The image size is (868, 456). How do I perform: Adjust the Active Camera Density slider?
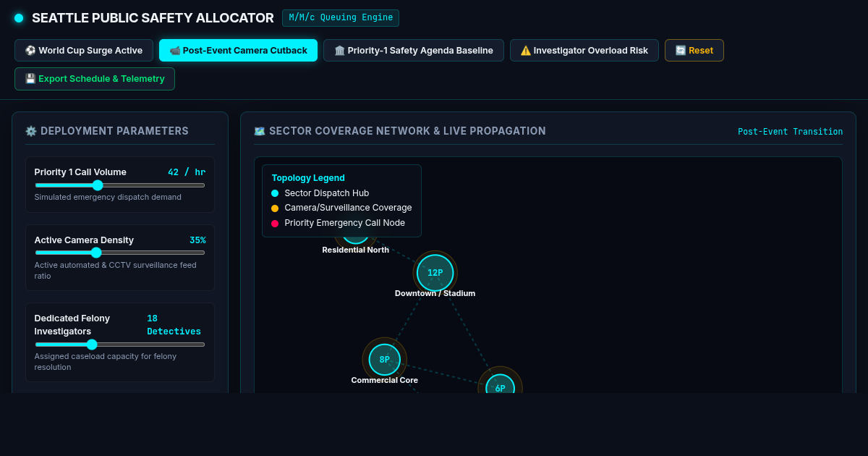tap(120, 253)
